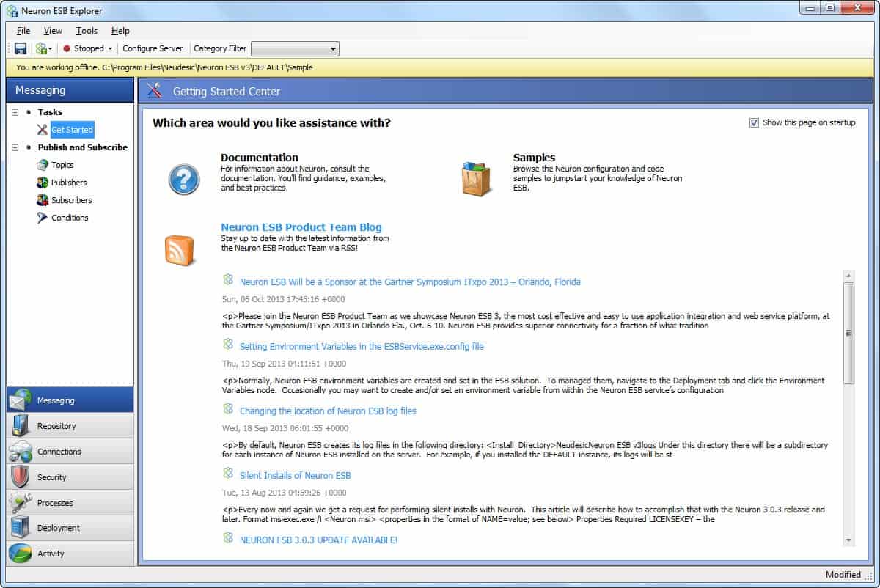Click the Get Started tools icon
The image size is (880, 588).
pos(43,130)
